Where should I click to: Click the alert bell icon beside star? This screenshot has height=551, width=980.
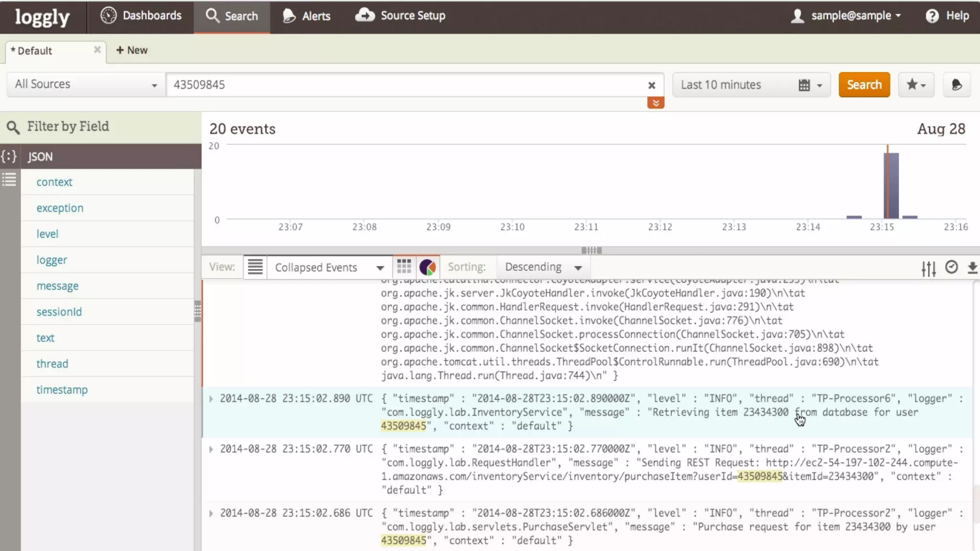pos(957,85)
